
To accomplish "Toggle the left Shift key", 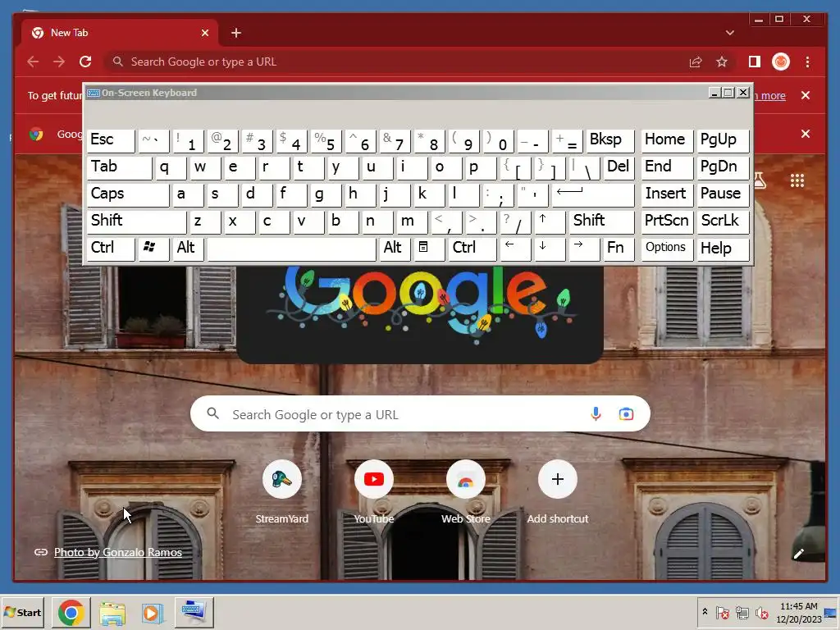I will click(136, 221).
